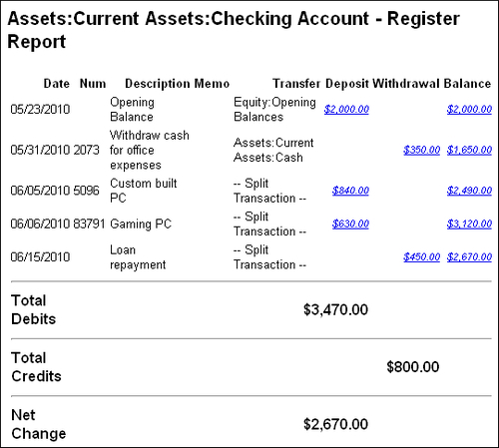Select the Net Change amount $2,670.00
This screenshot has height=448, width=499.
click(x=335, y=424)
